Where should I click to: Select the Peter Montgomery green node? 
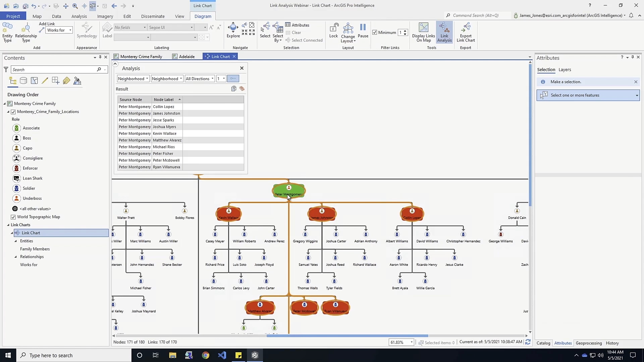click(288, 190)
